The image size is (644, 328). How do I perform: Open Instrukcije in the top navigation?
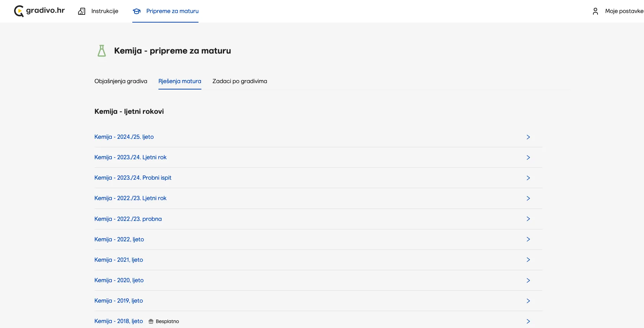click(x=105, y=11)
